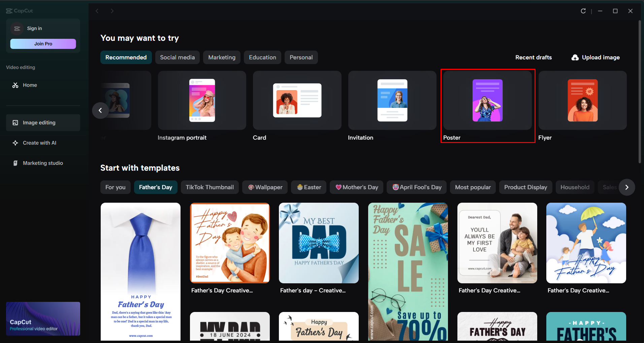Collapse carousel using left arrow control

100,110
